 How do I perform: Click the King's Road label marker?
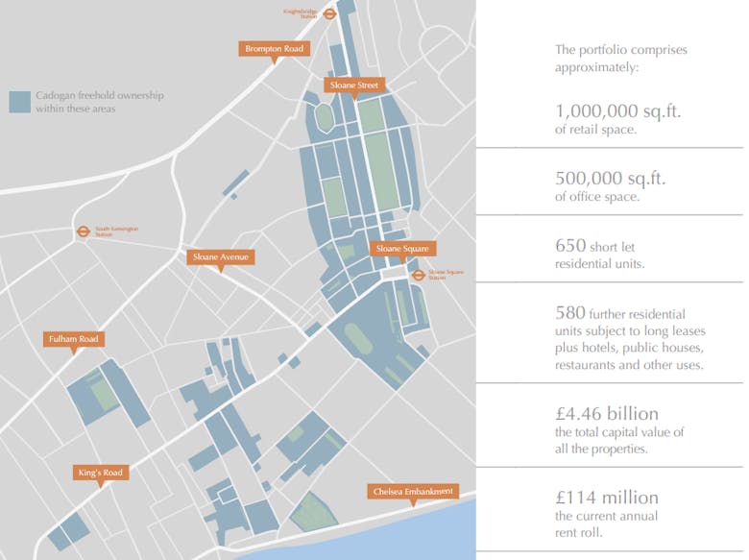tap(101, 473)
